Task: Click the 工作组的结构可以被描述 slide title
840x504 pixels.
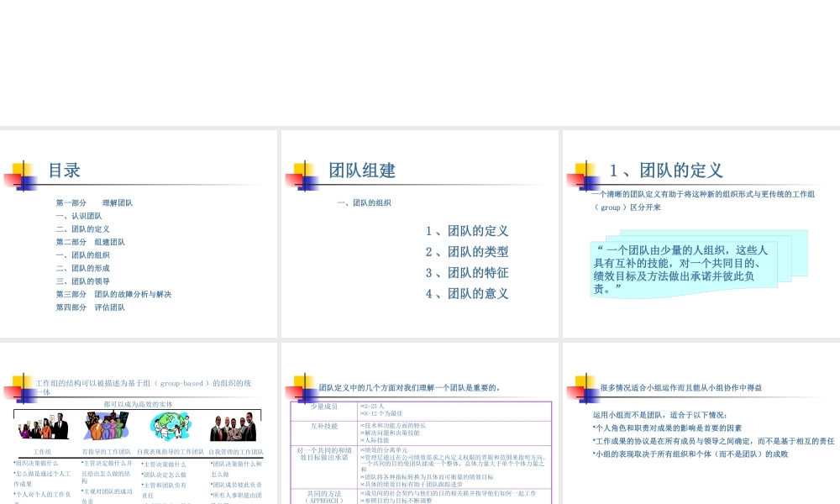Action: 143,387
